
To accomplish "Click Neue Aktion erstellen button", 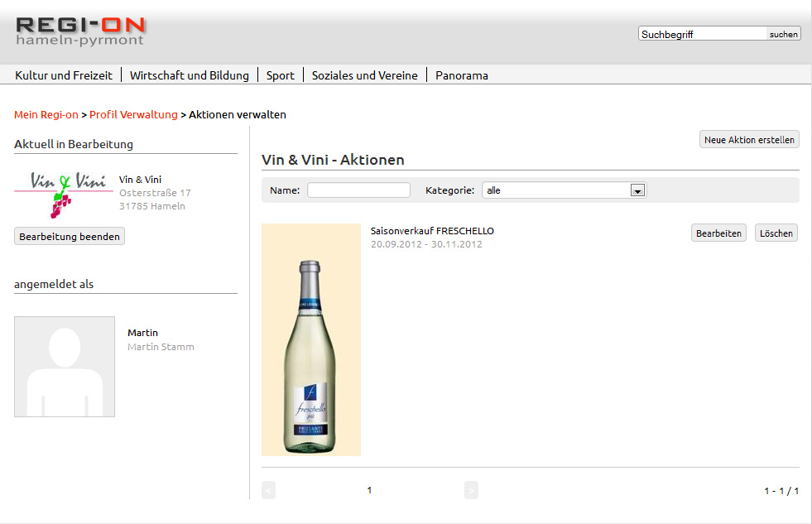I will [749, 140].
